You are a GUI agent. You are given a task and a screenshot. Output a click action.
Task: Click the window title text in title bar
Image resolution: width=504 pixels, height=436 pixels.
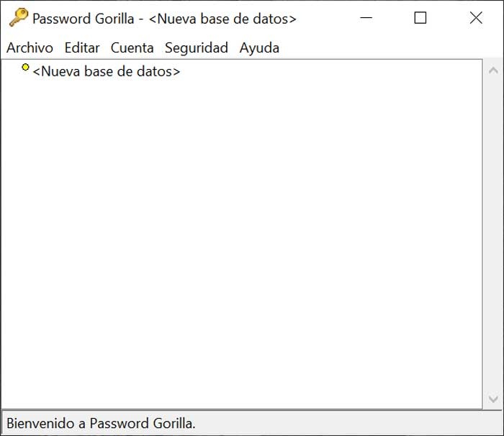click(164, 19)
